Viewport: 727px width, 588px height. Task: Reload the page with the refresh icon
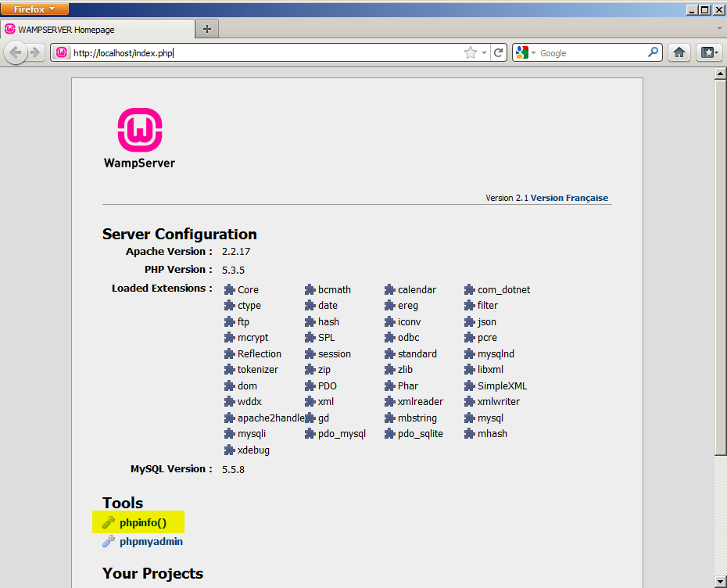click(x=499, y=52)
